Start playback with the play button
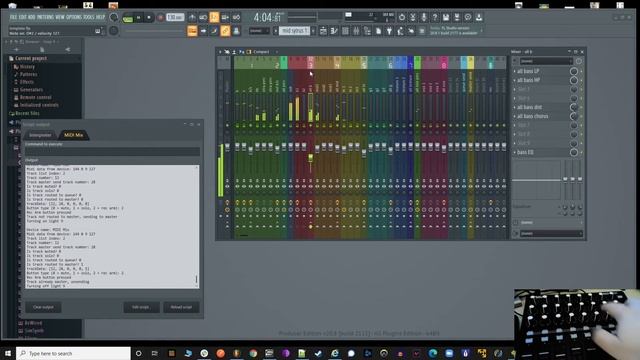640x360 pixels. (138, 17)
